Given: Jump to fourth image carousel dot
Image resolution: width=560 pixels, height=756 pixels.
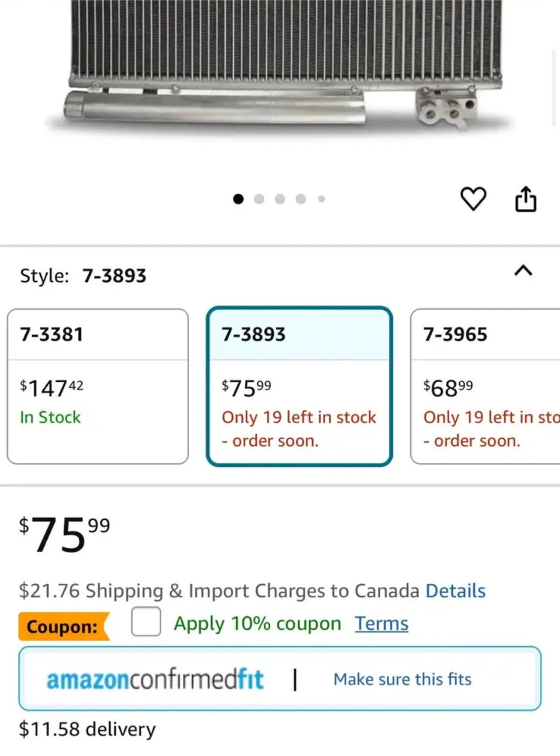Looking at the screenshot, I should point(300,199).
